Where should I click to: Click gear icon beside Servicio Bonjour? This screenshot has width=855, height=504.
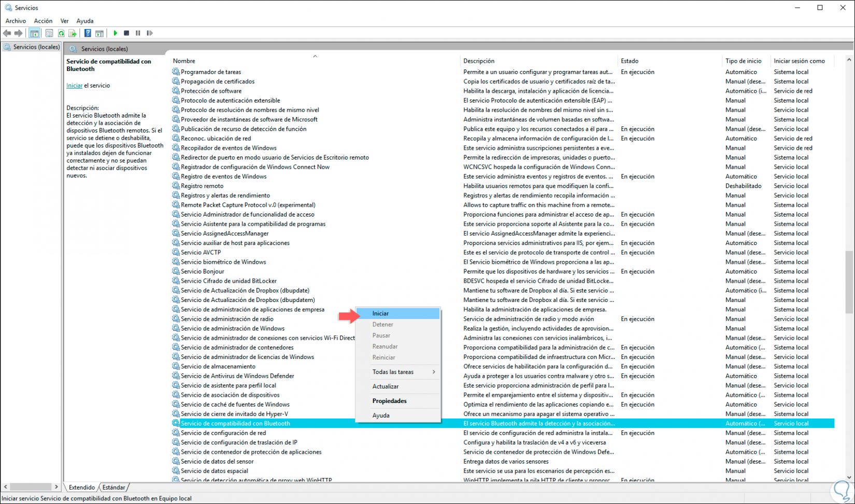(x=176, y=271)
